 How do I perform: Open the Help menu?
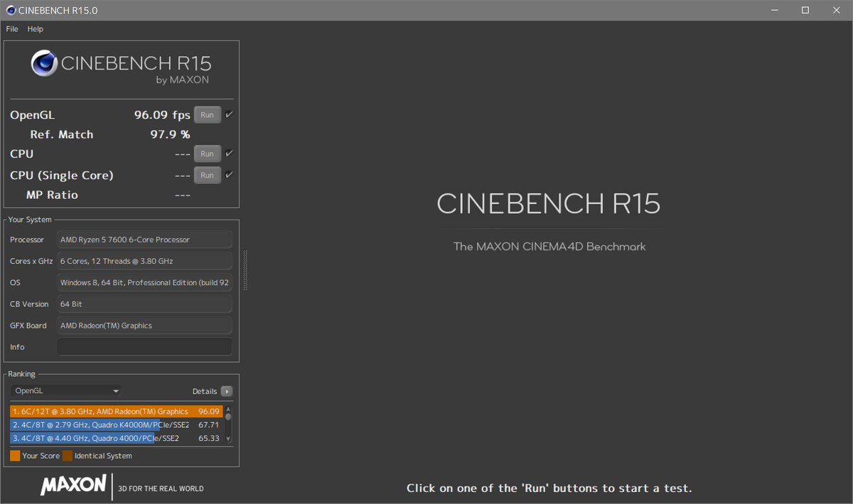point(36,29)
